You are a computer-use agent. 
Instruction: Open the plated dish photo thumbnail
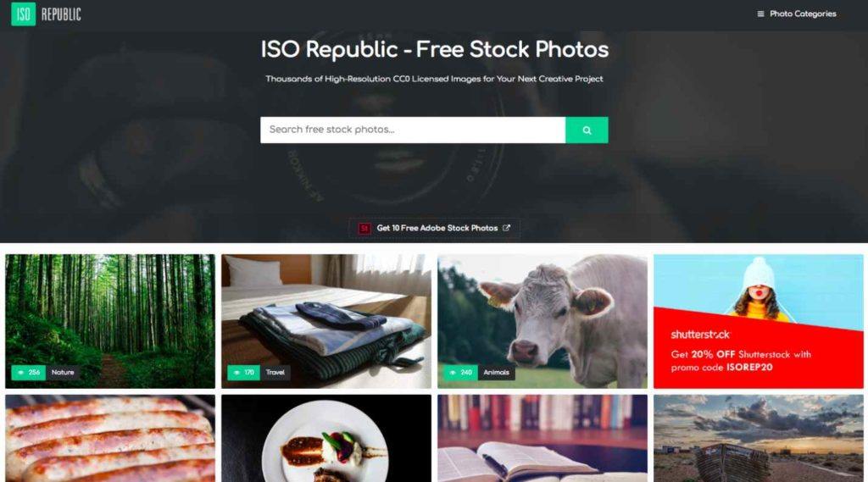[326, 438]
